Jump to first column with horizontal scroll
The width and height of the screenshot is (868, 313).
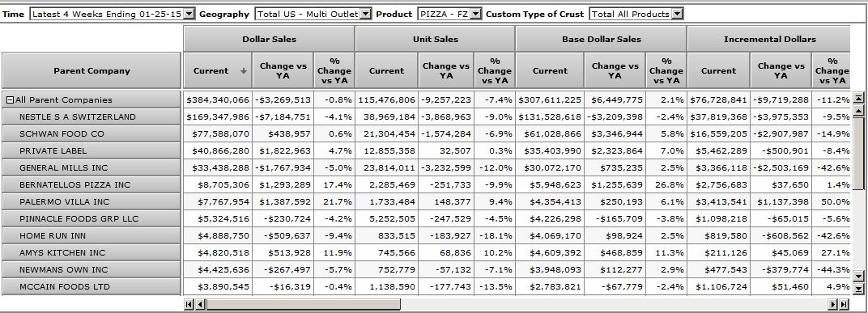(189, 304)
